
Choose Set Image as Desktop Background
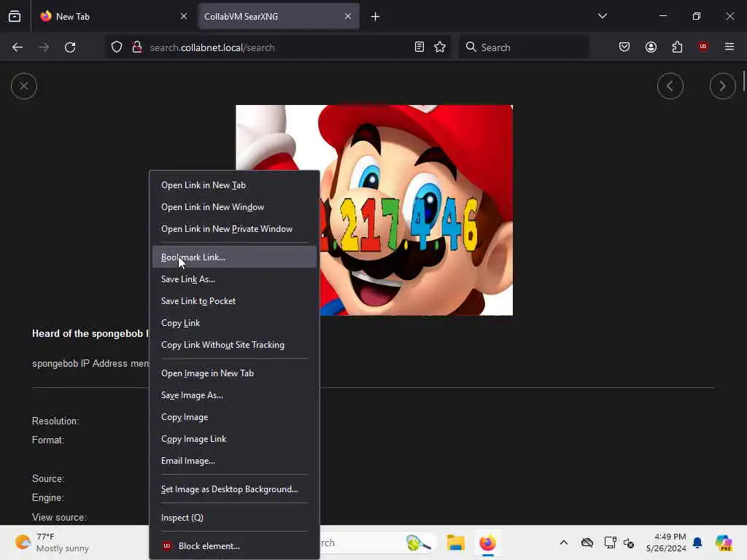(x=234, y=489)
